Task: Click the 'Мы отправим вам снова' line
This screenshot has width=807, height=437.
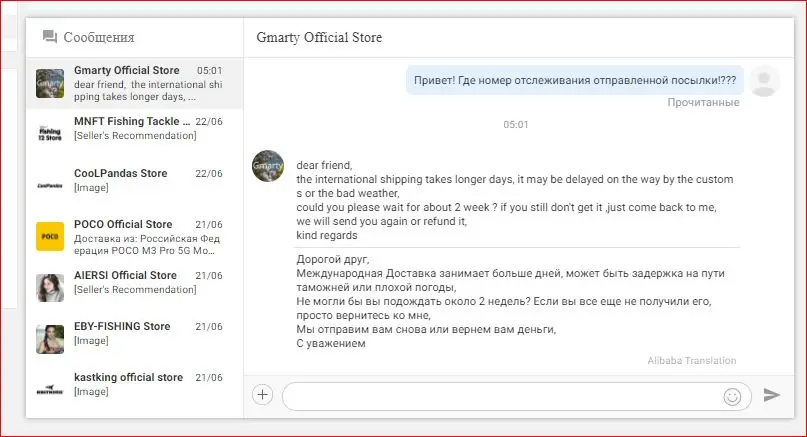Action: click(x=426, y=329)
